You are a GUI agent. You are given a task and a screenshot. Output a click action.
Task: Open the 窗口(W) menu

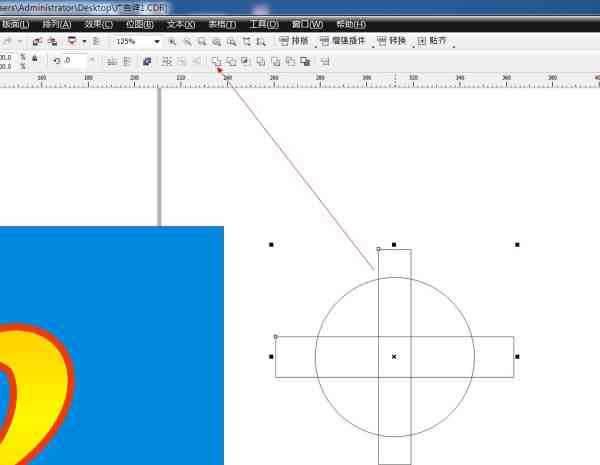[x=307, y=24]
